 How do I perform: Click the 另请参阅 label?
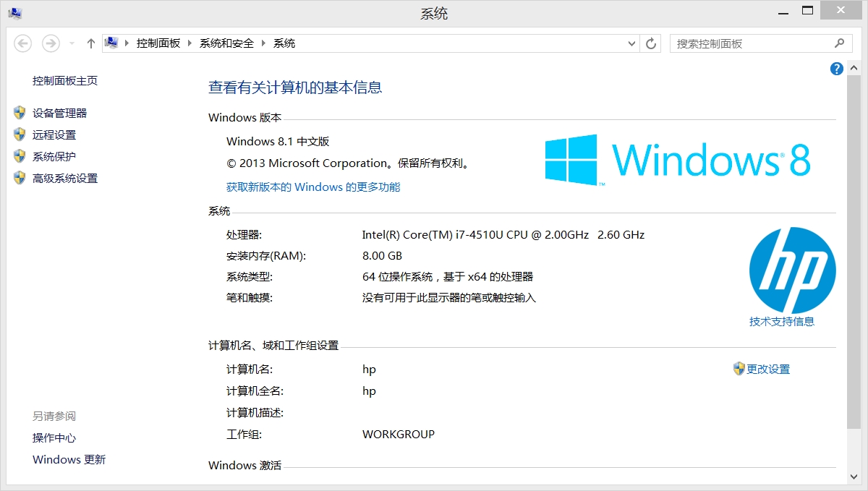coord(54,417)
